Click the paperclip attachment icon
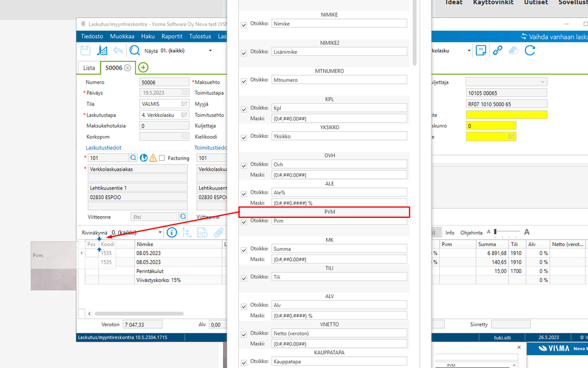This screenshot has width=588, height=368. tap(218, 233)
